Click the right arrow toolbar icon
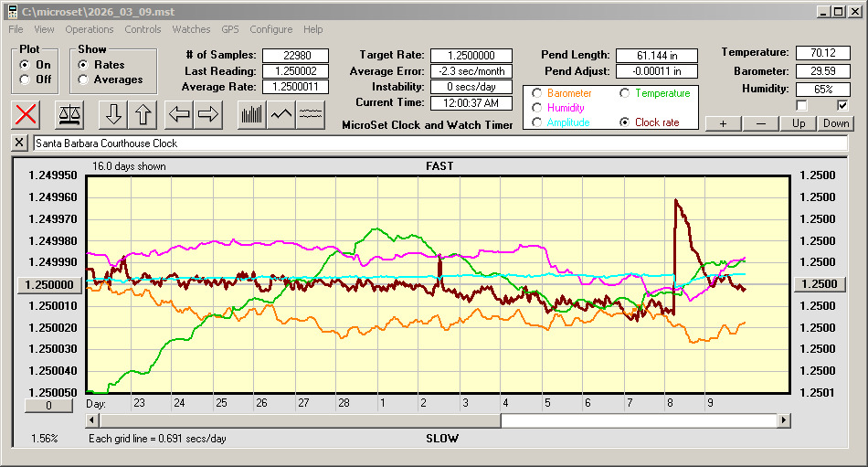 coord(207,114)
